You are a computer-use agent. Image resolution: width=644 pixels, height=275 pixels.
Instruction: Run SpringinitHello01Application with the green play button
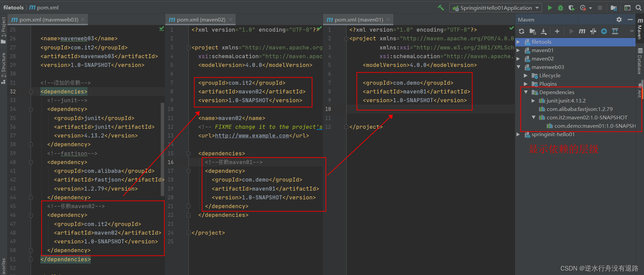550,8
